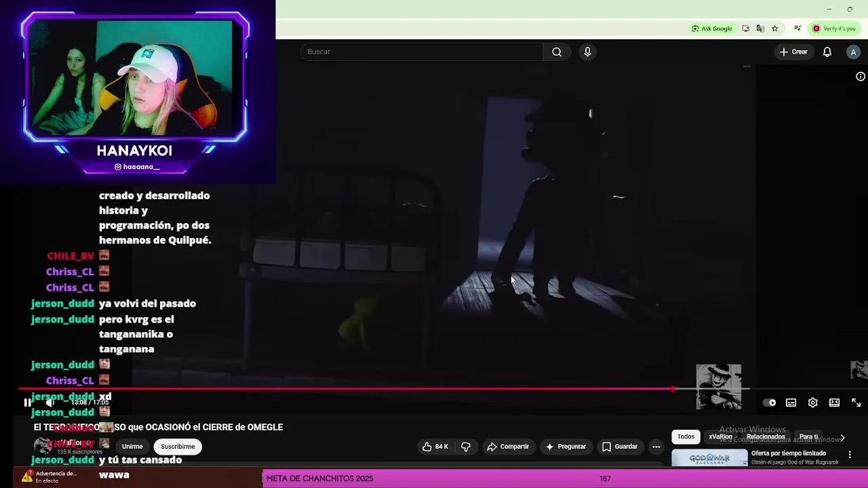This screenshot has width=868, height=488.
Task: Click 'Oferta por tiempo limitado' ad title
Action: (788, 453)
